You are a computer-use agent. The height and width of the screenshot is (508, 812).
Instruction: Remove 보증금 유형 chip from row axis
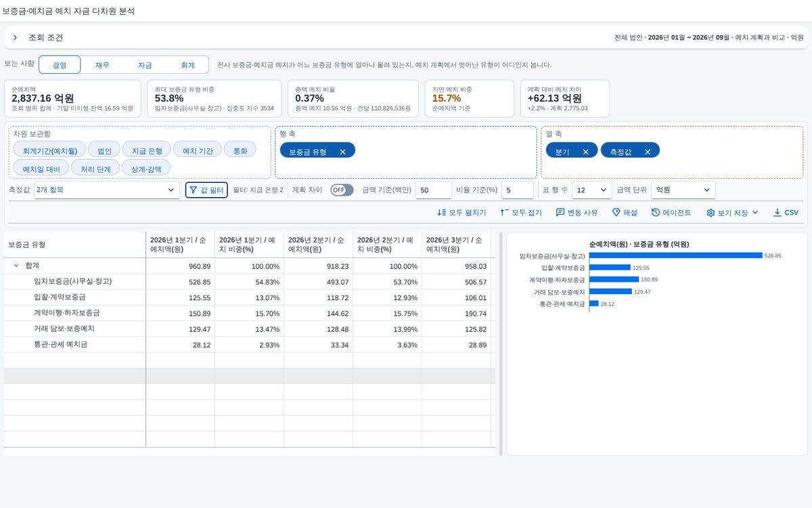[x=342, y=152]
